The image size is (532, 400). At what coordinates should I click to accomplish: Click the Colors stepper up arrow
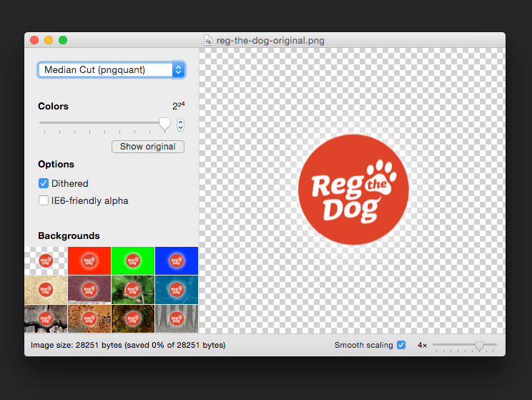click(x=180, y=122)
